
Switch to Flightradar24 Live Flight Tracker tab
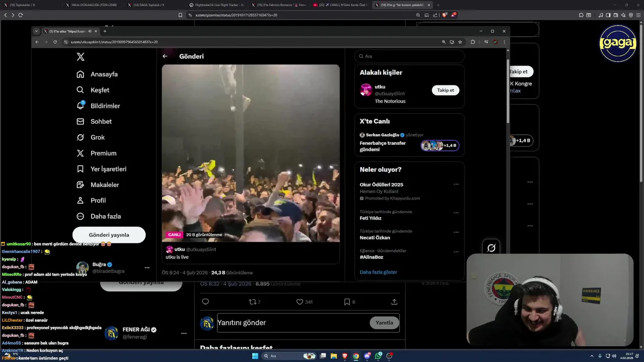click(217, 5)
